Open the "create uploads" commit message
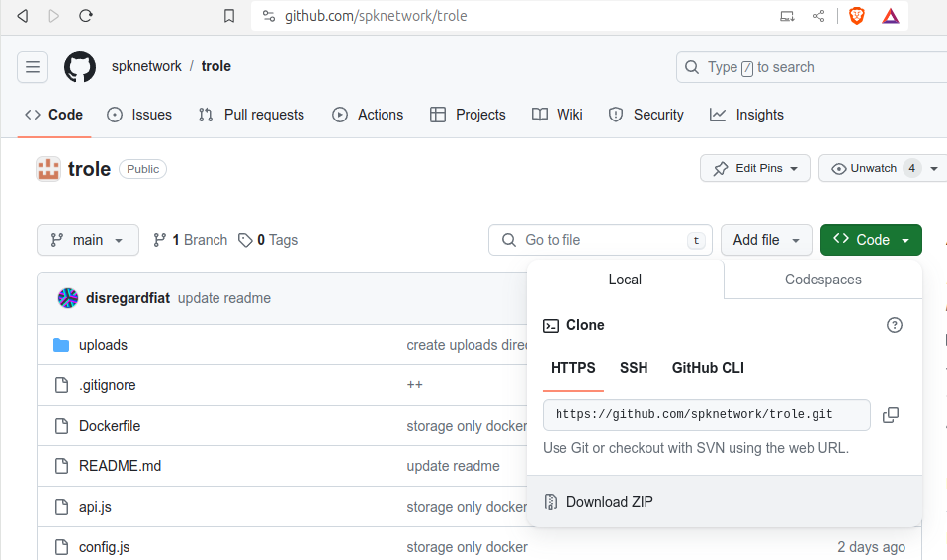This screenshot has width=947, height=560. click(x=467, y=345)
